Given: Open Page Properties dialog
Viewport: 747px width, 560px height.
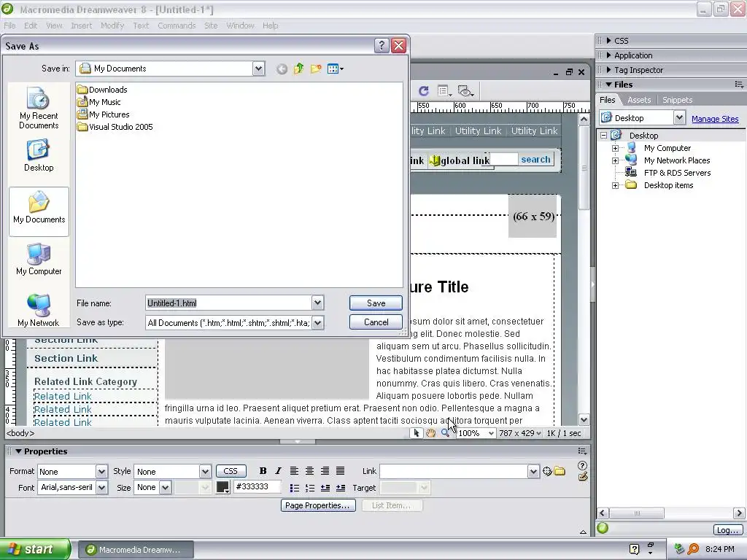Looking at the screenshot, I should point(317,505).
